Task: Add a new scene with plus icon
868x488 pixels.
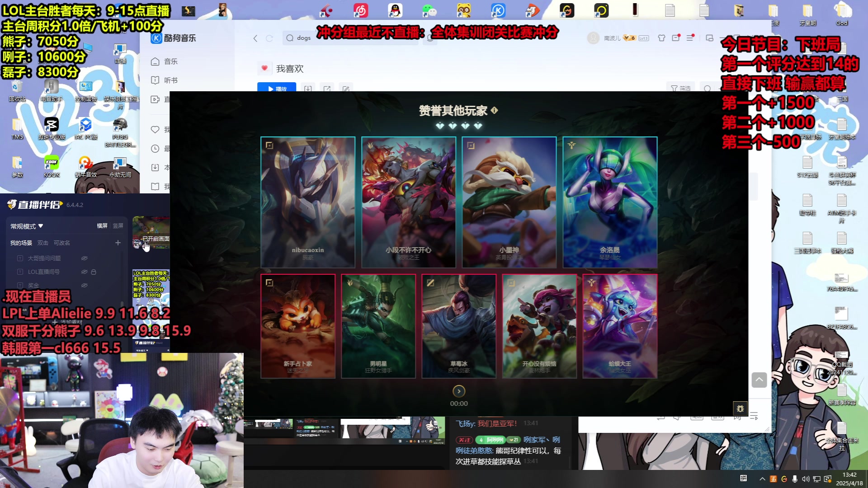Action: [118, 243]
